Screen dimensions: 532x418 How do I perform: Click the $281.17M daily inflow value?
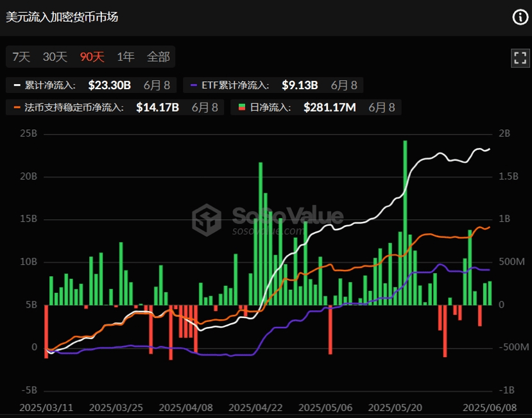[x=329, y=108]
